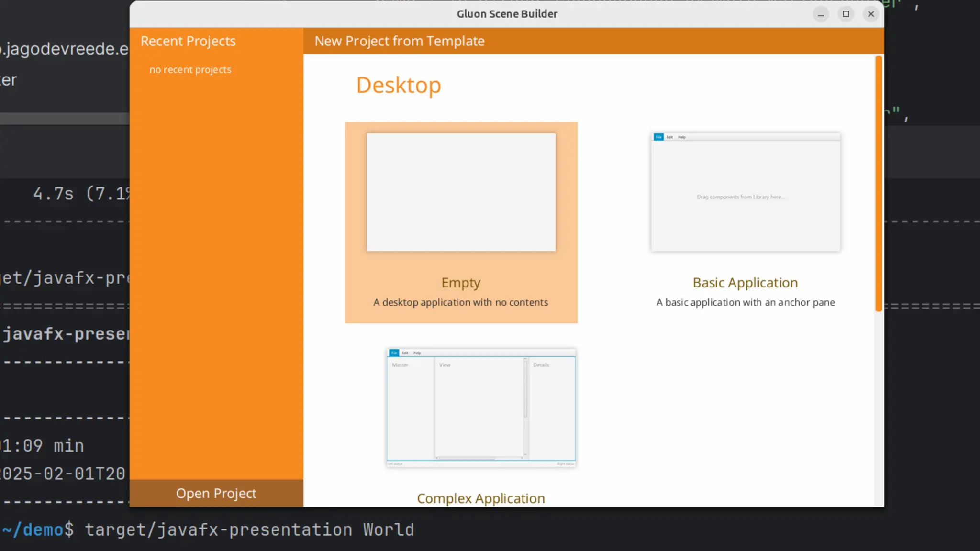Select the Empty template preview thumbnail
This screenshot has width=980, height=551.
pyautogui.click(x=461, y=192)
